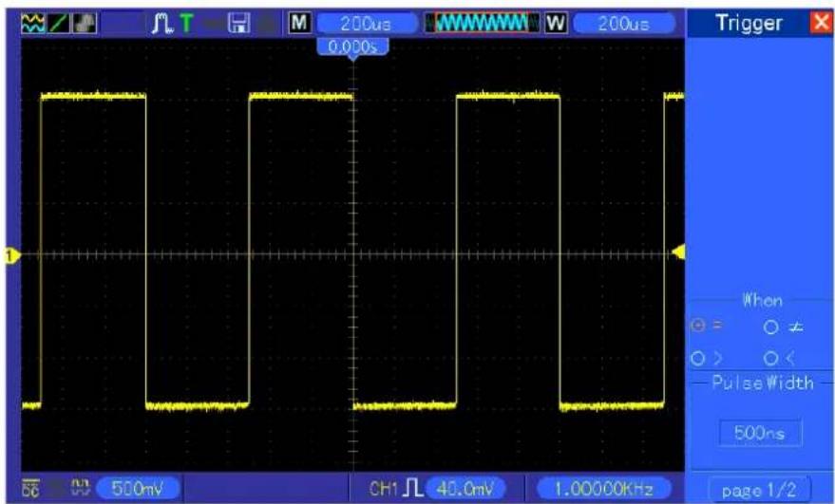Click the W window timebase icon
The width and height of the screenshot is (835, 504).
556,23
